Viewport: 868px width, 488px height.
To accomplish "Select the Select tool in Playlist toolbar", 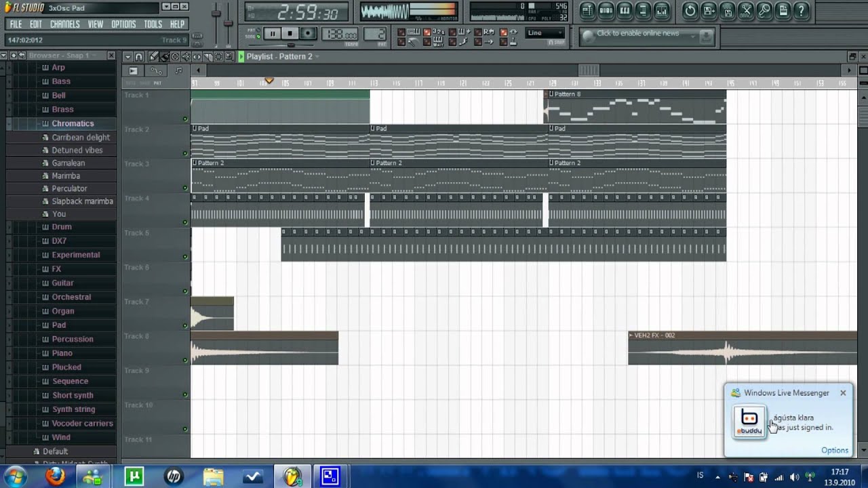I will (218, 57).
